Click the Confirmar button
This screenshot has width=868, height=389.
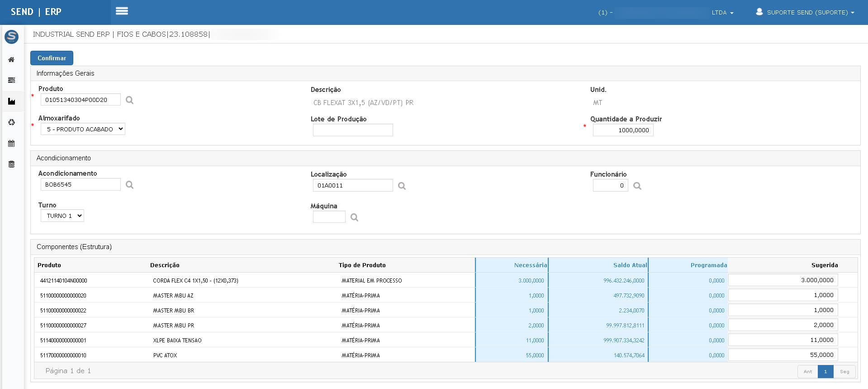52,58
